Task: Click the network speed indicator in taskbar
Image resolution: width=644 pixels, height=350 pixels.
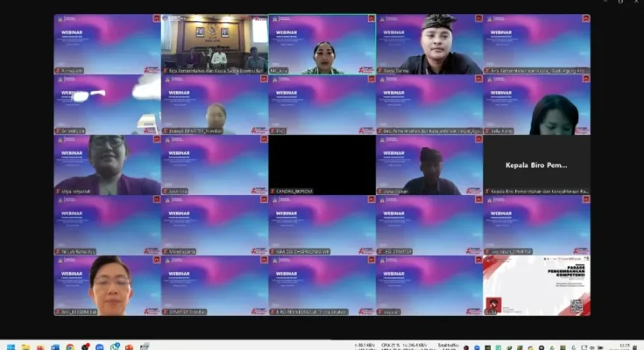Action: 369,346
